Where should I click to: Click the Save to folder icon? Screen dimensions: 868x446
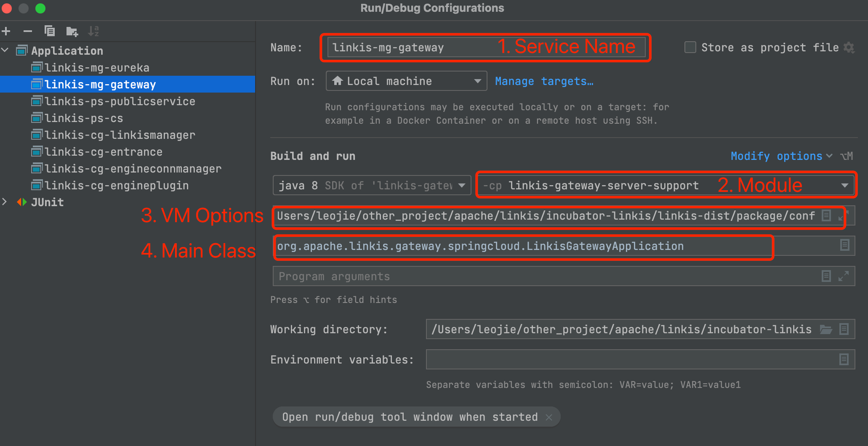pos(72,31)
